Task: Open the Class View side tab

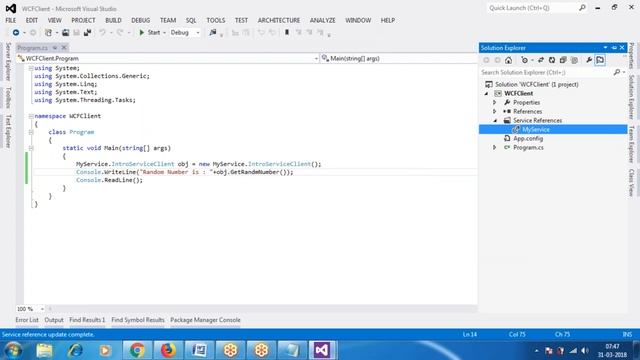Action: coord(631,182)
